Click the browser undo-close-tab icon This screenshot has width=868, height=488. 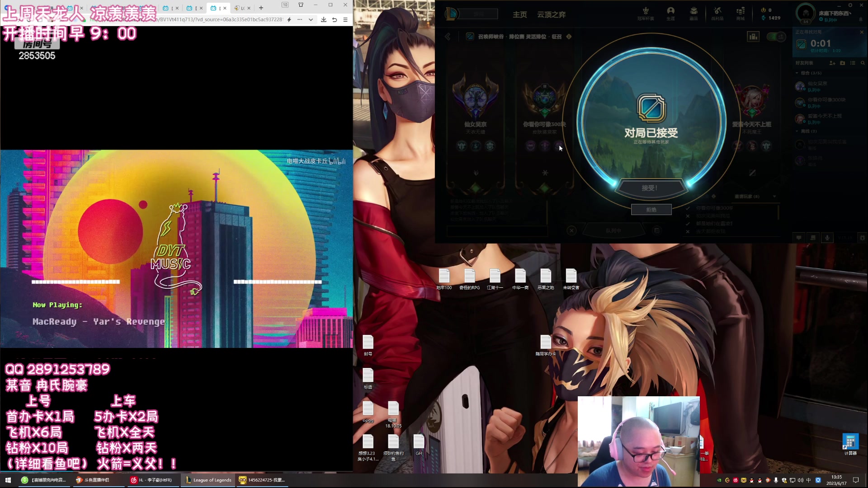335,19
